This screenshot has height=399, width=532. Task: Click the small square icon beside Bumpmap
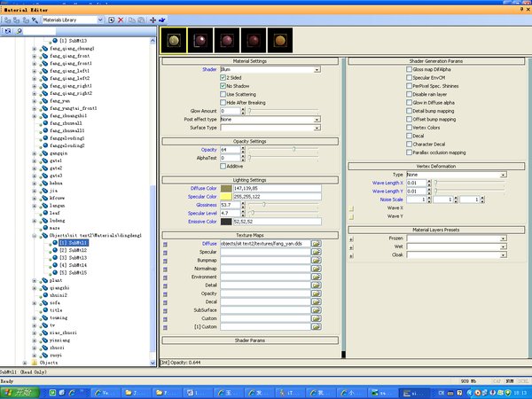click(165, 259)
